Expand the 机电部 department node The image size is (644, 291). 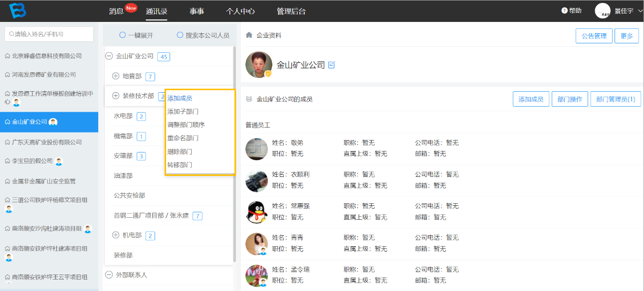pos(116,235)
